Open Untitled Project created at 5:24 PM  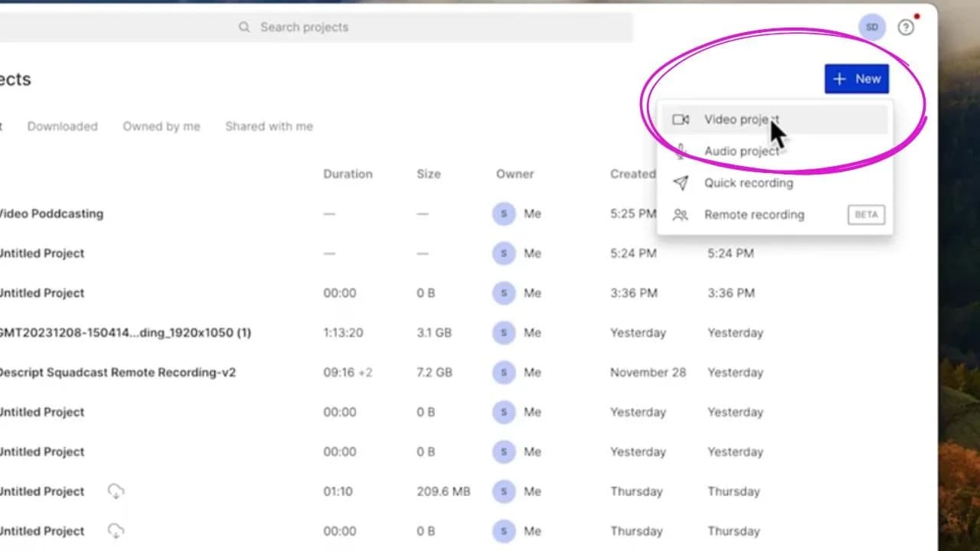tap(42, 253)
